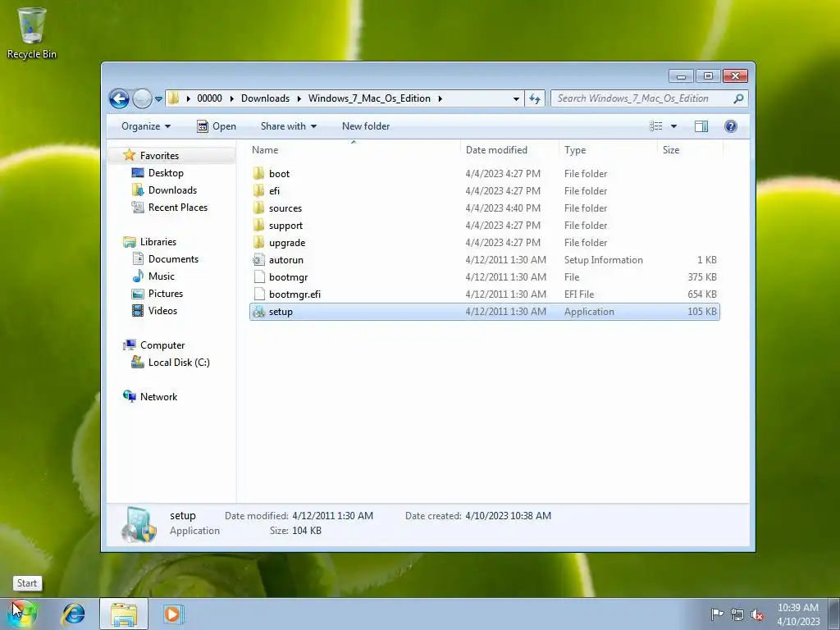Select the boot folder icon
Screen dimensions: 840x630
258,174
